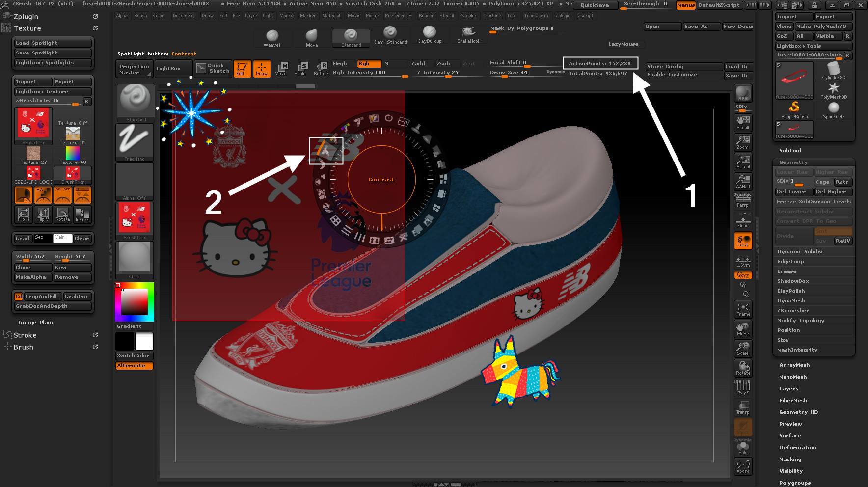
Task: Open the Material menu
Action: (331, 16)
